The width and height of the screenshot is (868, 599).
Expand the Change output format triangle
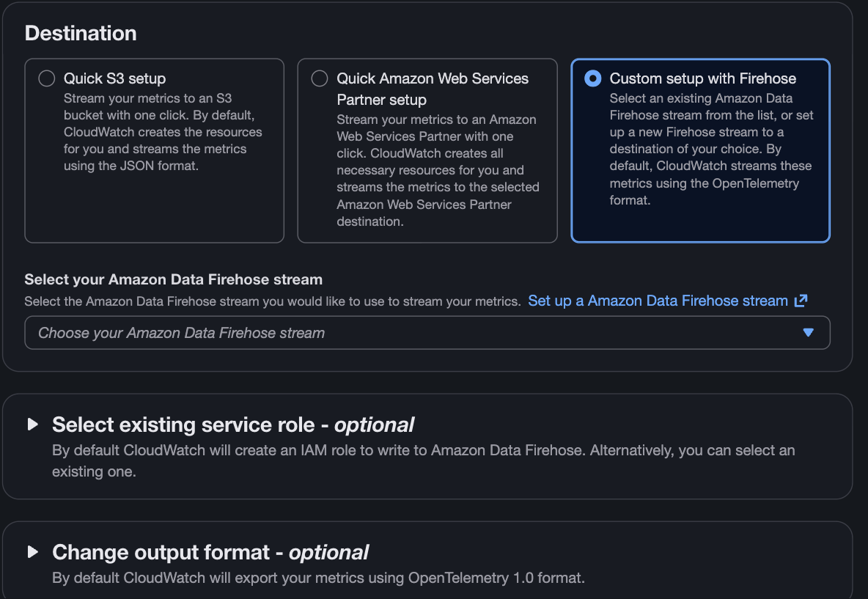(33, 552)
